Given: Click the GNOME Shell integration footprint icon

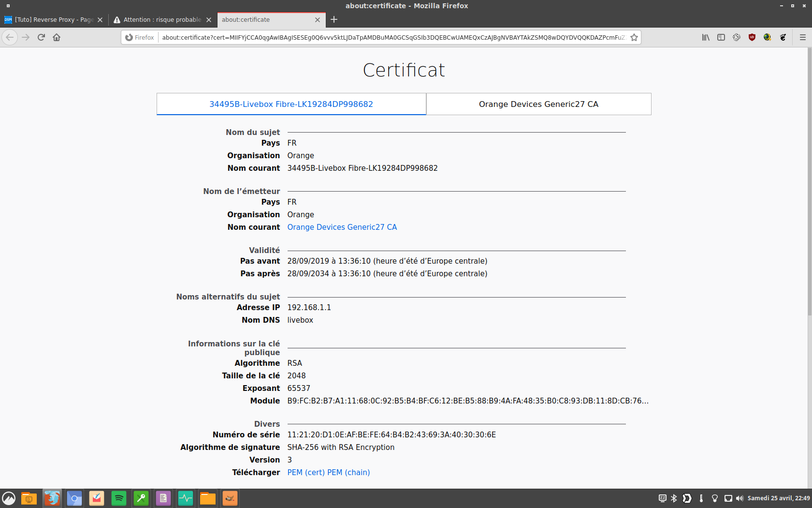Looking at the screenshot, I should pyautogui.click(x=783, y=37).
